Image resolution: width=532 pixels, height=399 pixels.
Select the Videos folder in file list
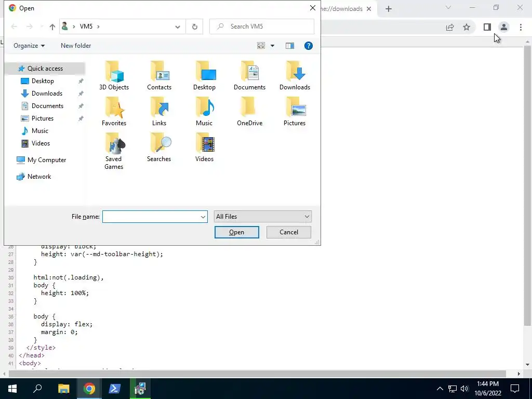204,148
